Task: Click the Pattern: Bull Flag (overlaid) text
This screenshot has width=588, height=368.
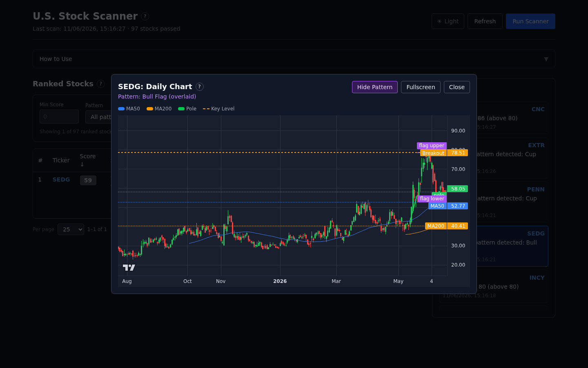Action: (x=157, y=96)
